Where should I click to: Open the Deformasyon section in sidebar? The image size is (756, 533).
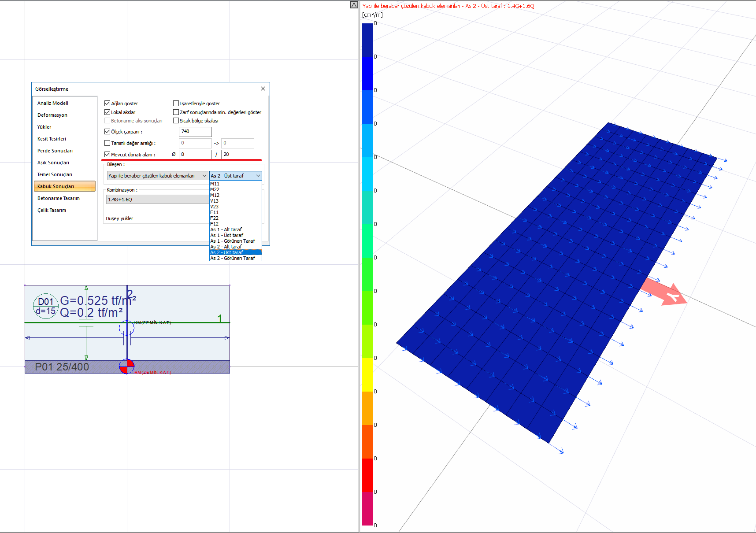click(x=52, y=115)
